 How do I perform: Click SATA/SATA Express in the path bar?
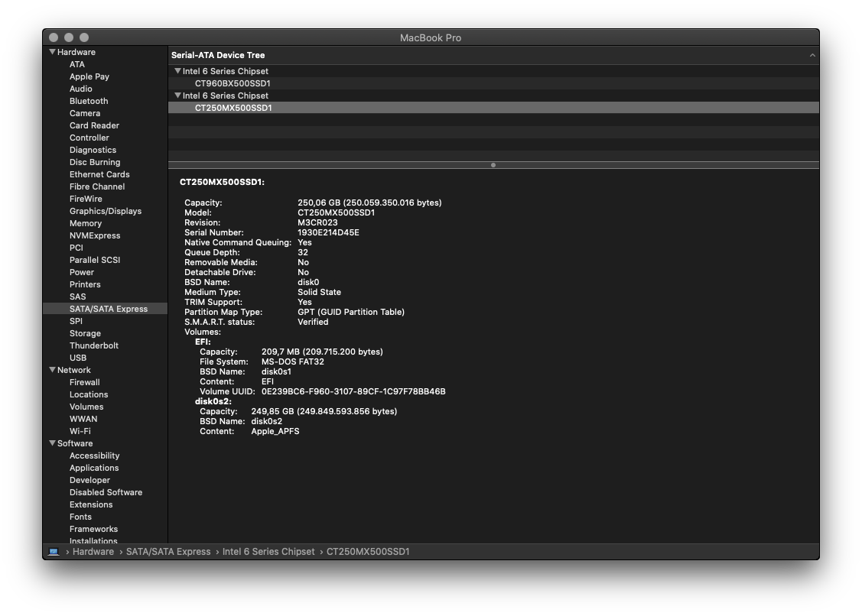point(168,552)
